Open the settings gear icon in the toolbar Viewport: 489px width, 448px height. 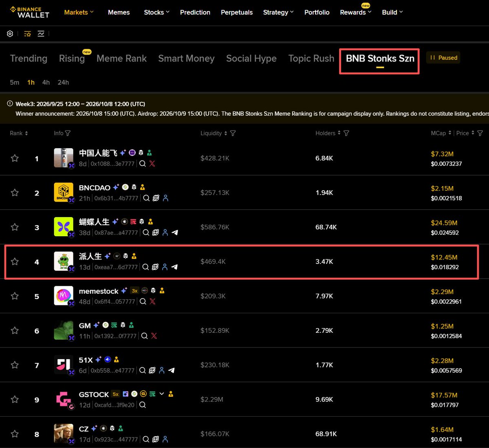tap(10, 34)
